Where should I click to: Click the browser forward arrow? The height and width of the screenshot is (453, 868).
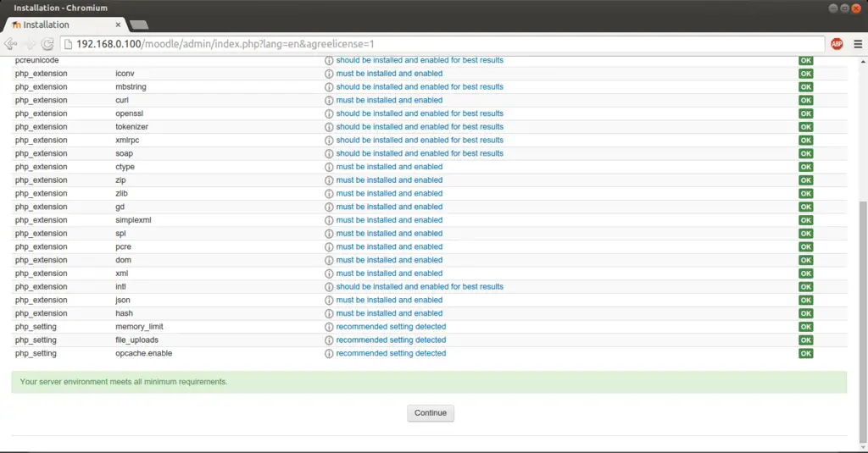30,44
